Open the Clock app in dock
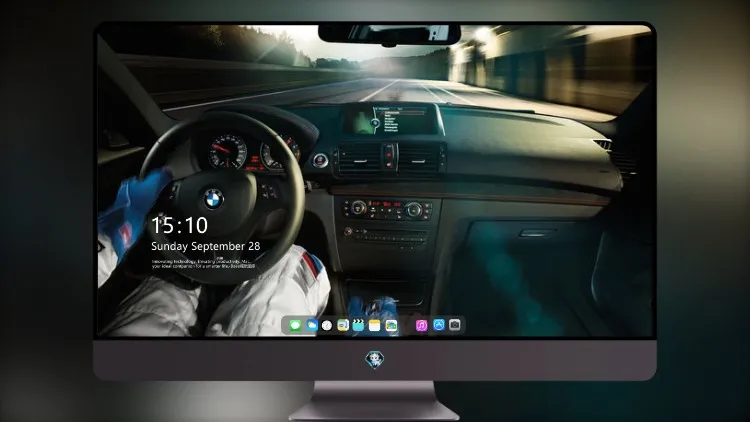The height and width of the screenshot is (422, 750). (x=327, y=326)
